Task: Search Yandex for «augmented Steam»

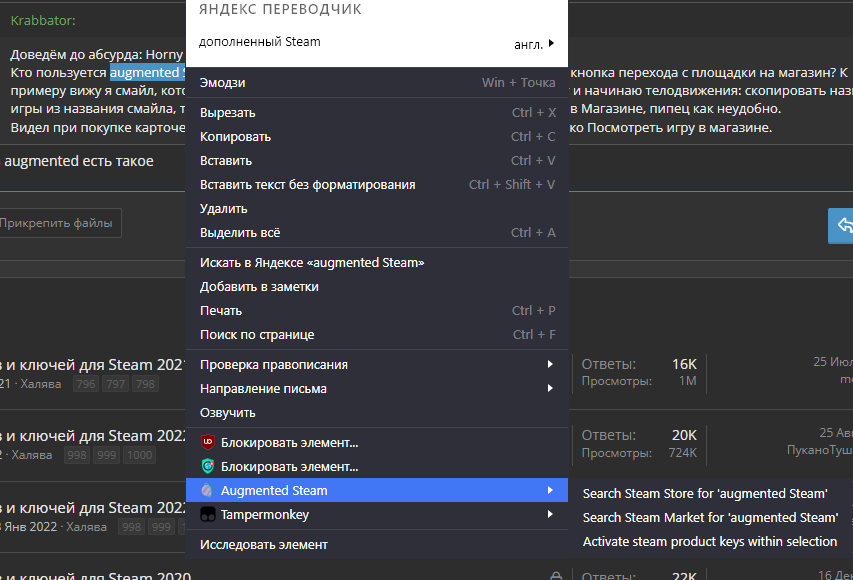Action: click(x=377, y=262)
